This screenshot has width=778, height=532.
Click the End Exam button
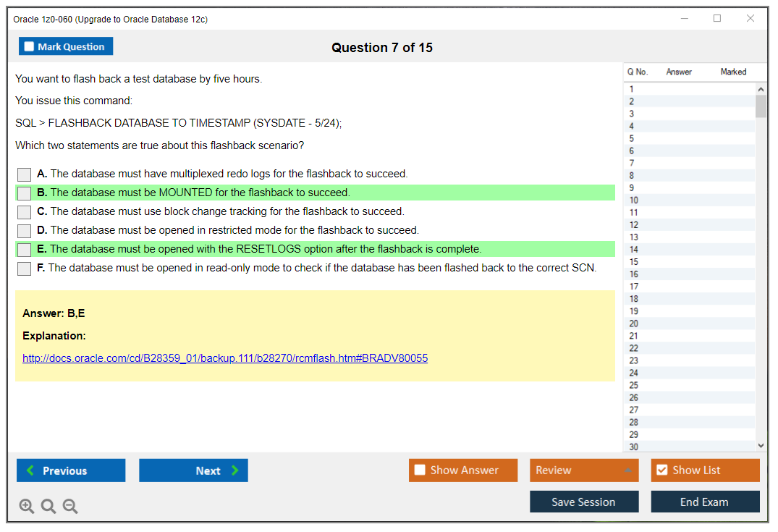pyautogui.click(x=705, y=502)
